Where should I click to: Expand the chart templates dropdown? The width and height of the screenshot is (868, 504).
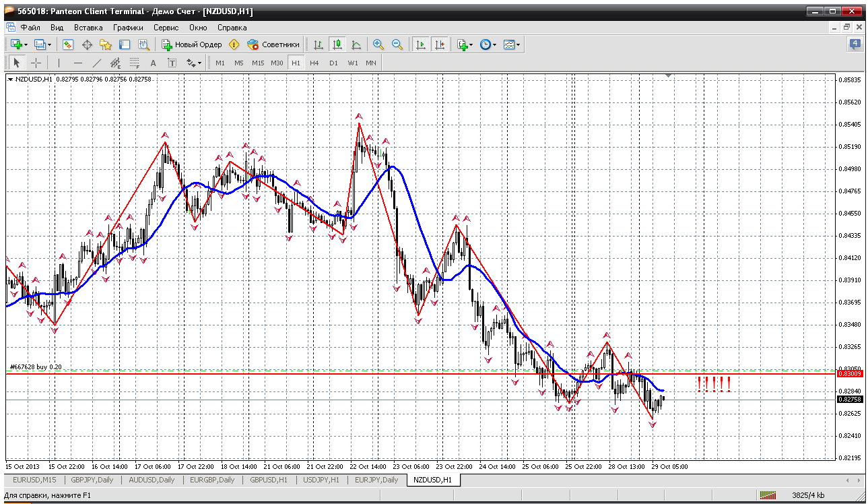point(512,44)
